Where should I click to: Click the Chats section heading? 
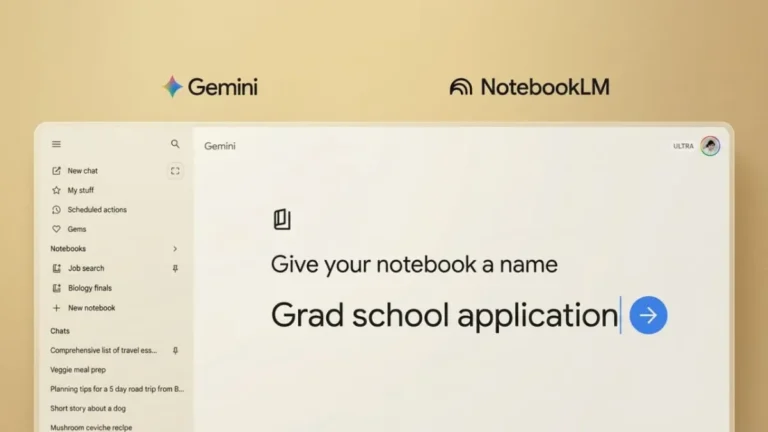point(60,331)
